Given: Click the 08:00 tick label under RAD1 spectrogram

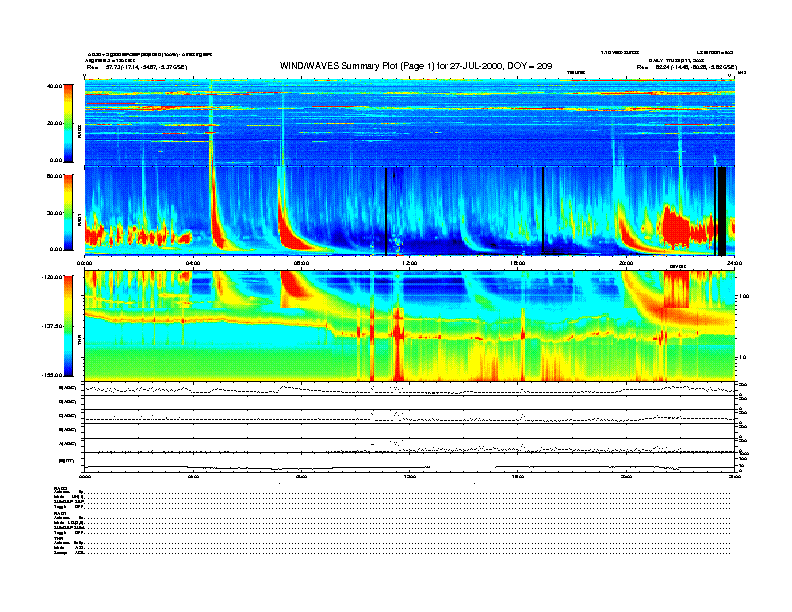Looking at the screenshot, I should click(301, 263).
